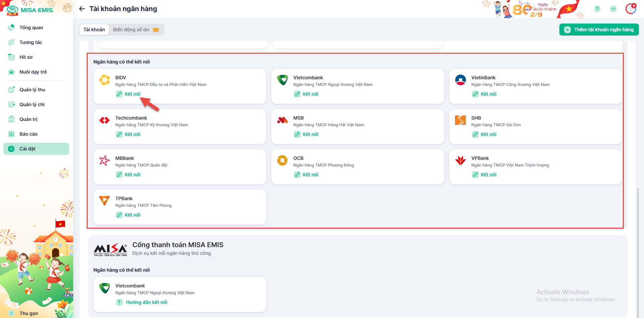Screen dimensions: 644x318
Task: Click Kết nối under Vietcombank
Action: click(306, 94)
